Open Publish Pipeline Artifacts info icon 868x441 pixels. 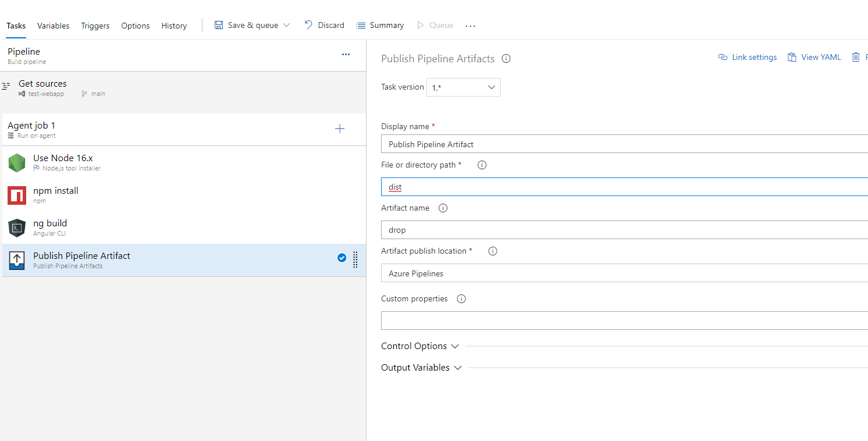coord(506,58)
